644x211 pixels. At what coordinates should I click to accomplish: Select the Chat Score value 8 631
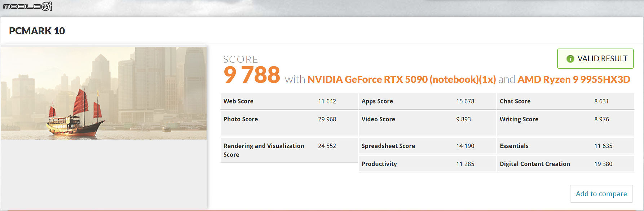601,101
